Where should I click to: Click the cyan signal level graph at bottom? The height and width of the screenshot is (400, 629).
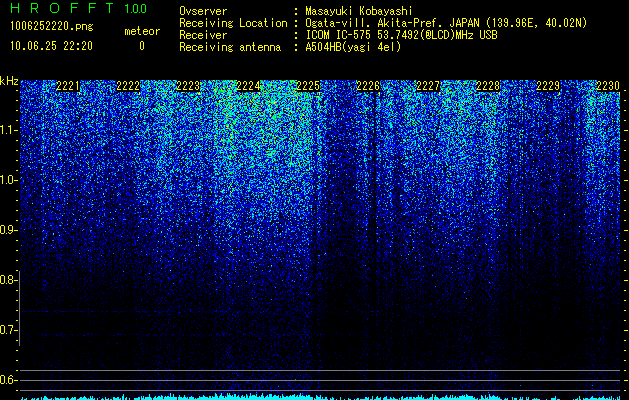(x=320, y=397)
